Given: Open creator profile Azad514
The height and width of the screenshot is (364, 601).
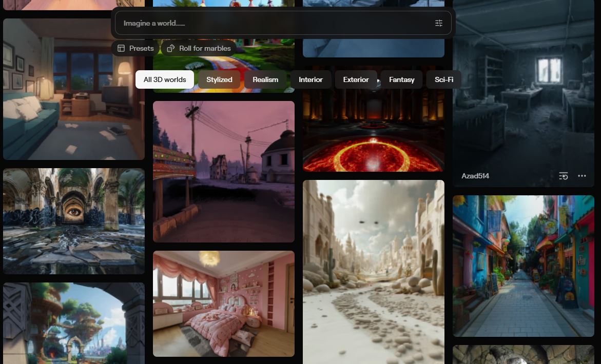Looking at the screenshot, I should pos(475,176).
